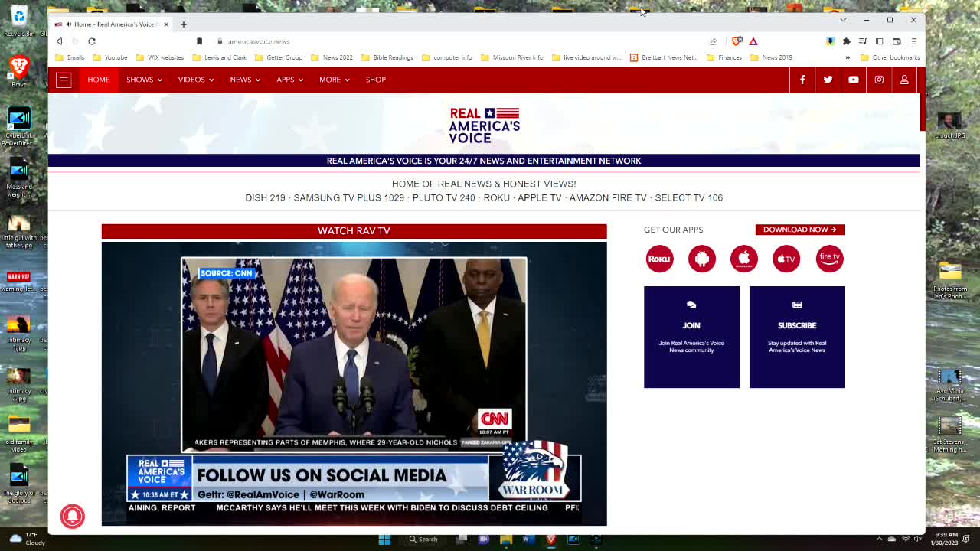Viewport: 980px width, 551px height.
Task: Show hidden system tray icons
Action: (879, 539)
